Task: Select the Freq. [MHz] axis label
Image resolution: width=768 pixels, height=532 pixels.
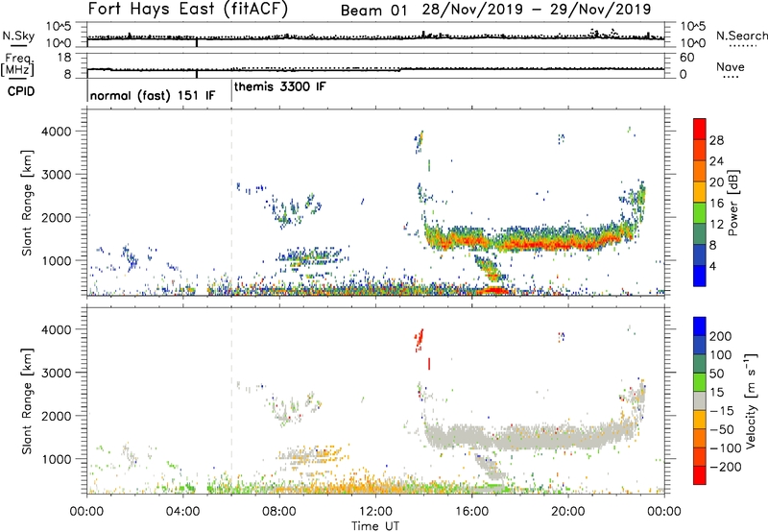Action: [x=17, y=65]
